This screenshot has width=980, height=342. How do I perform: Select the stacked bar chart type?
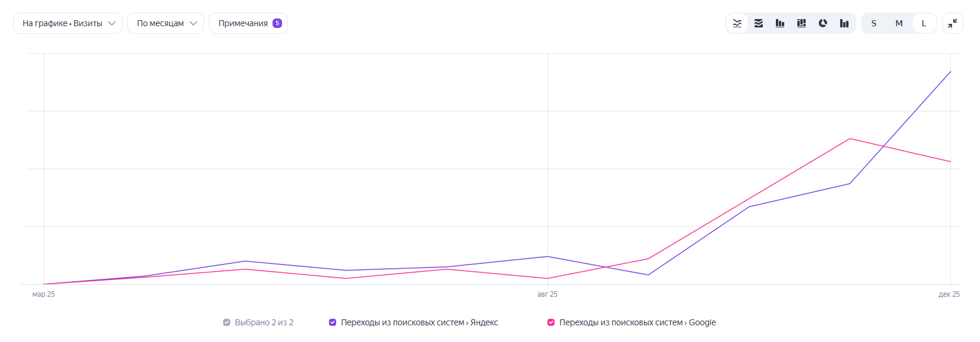(x=801, y=23)
